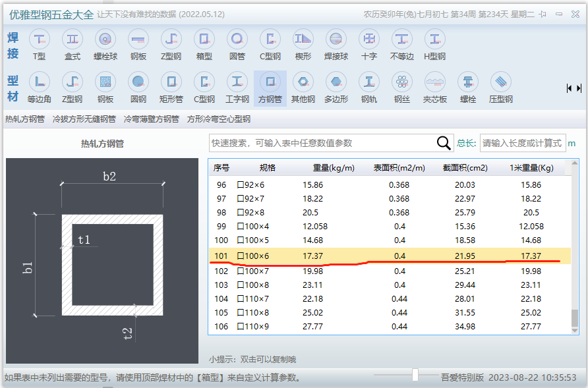
Task: Select highlighted row 101 口100×6
Action: tap(390, 256)
